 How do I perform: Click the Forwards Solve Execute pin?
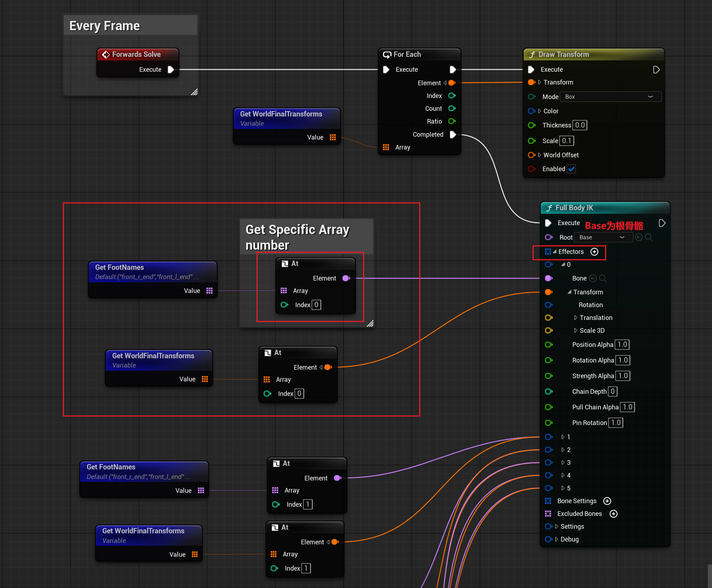171,70
